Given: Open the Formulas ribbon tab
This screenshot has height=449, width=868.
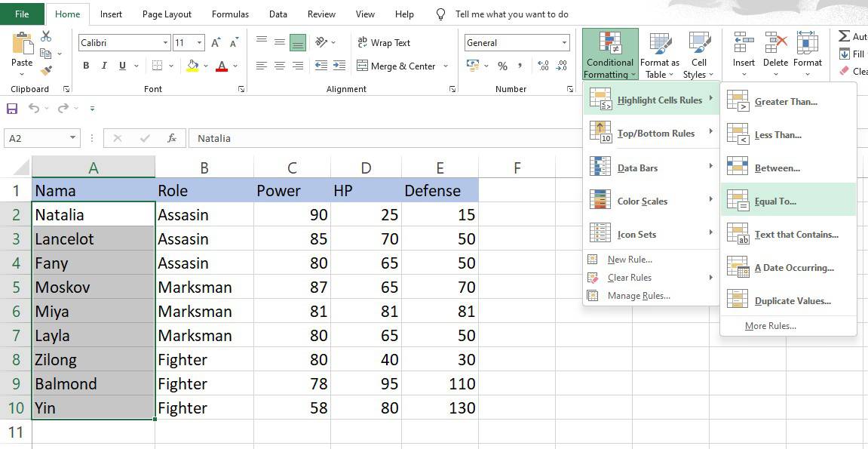Looking at the screenshot, I should [230, 14].
